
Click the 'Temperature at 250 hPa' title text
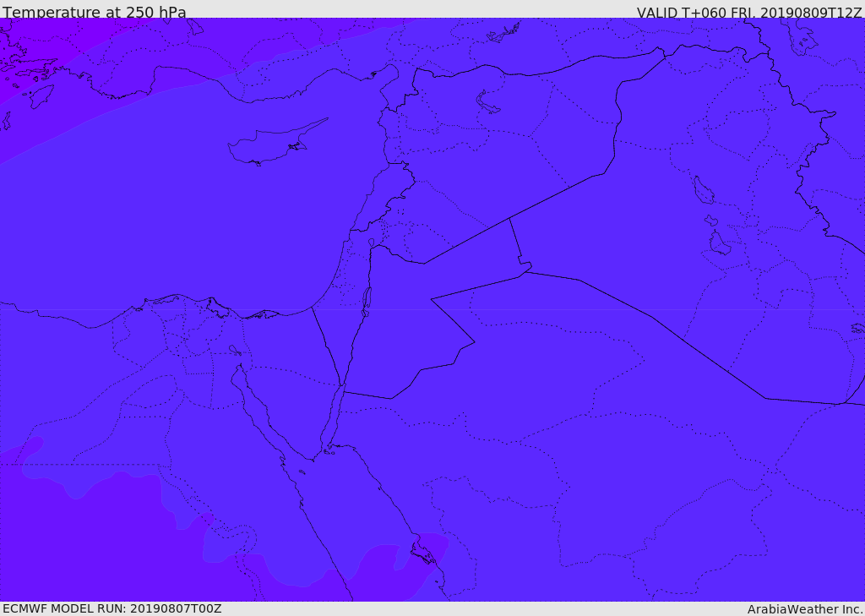[95, 12]
